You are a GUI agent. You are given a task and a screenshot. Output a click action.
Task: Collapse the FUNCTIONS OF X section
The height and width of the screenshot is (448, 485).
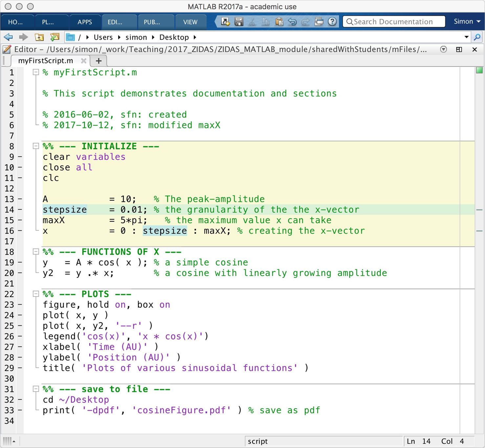(36, 252)
